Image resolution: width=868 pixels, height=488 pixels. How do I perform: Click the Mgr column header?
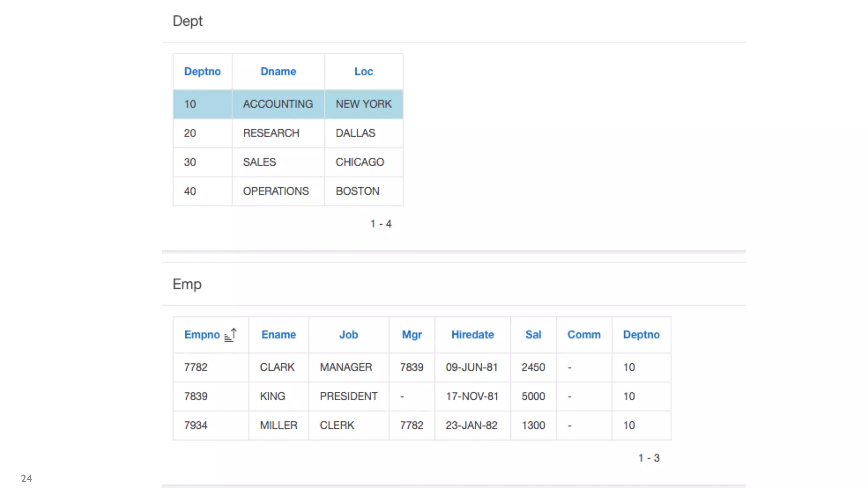click(x=412, y=335)
